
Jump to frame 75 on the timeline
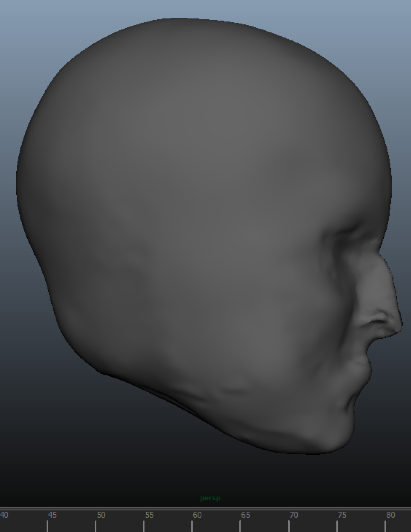(342, 515)
